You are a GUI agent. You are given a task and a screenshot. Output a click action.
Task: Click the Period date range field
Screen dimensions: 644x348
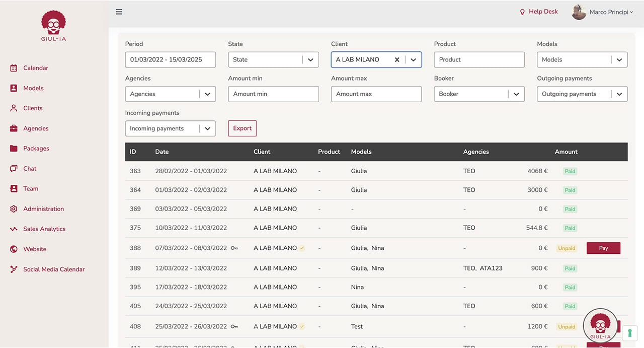tap(171, 59)
